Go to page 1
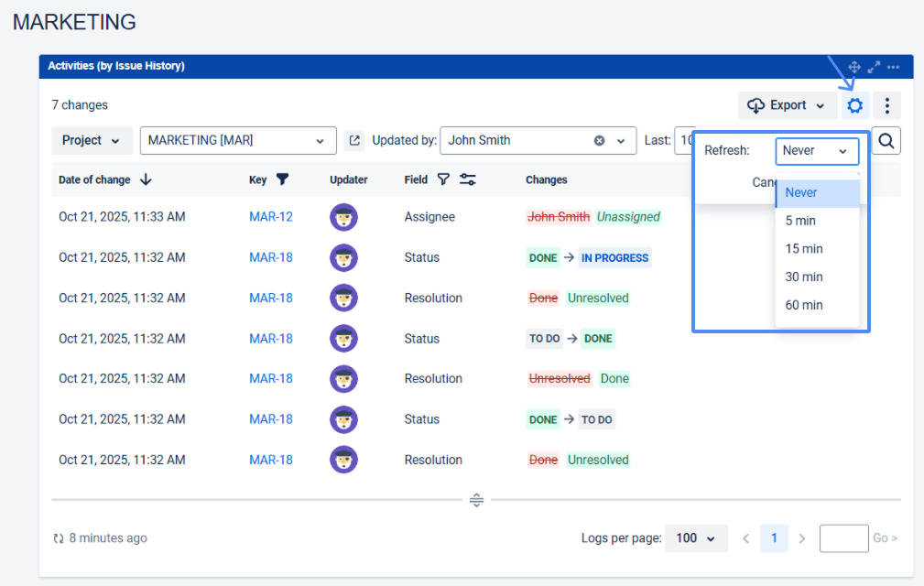 774,538
